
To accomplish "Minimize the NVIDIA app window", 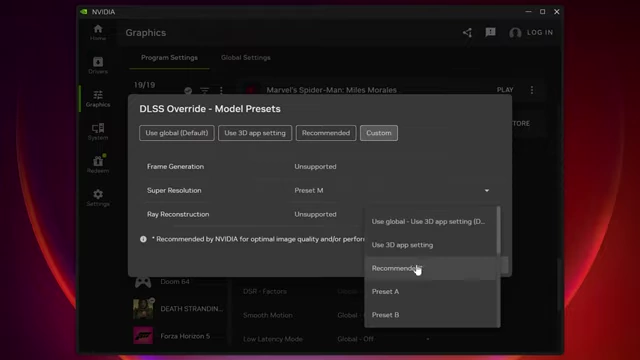I will coord(529,11).
